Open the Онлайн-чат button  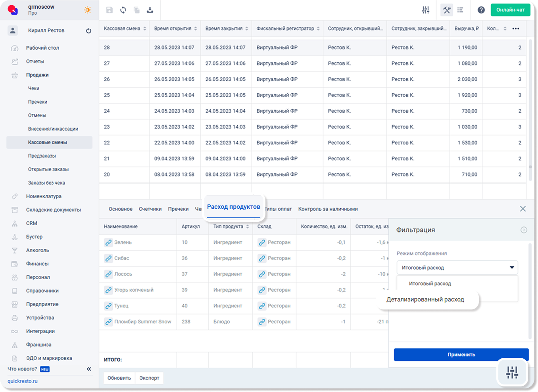(510, 10)
